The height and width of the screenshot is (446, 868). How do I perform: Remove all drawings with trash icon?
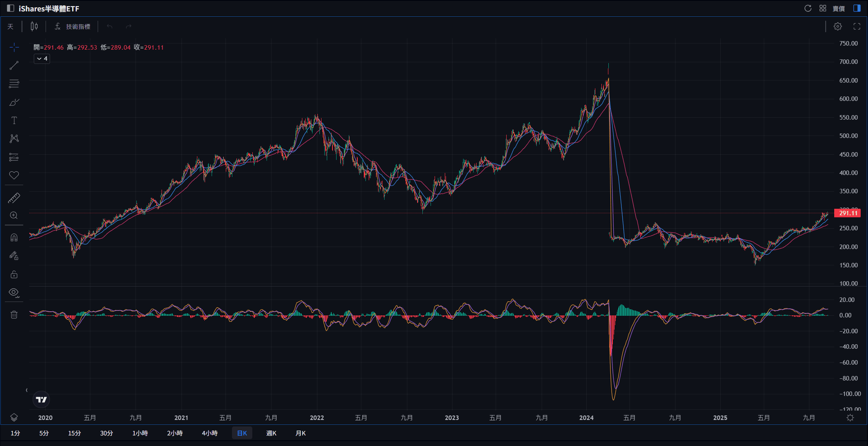point(14,314)
